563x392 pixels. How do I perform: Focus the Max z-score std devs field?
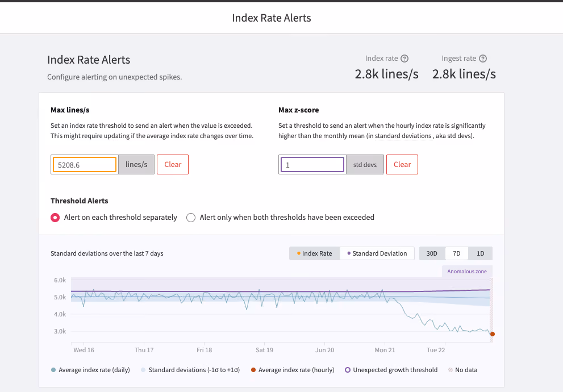coord(312,165)
